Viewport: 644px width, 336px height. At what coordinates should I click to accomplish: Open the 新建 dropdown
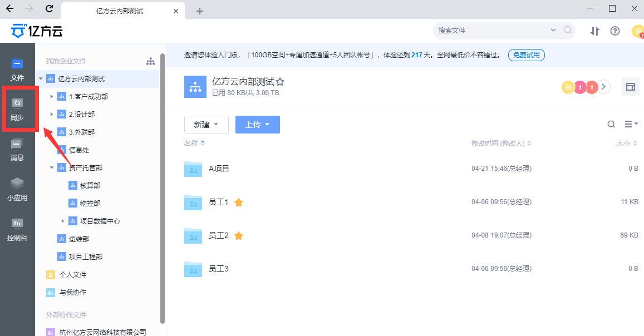pos(206,124)
